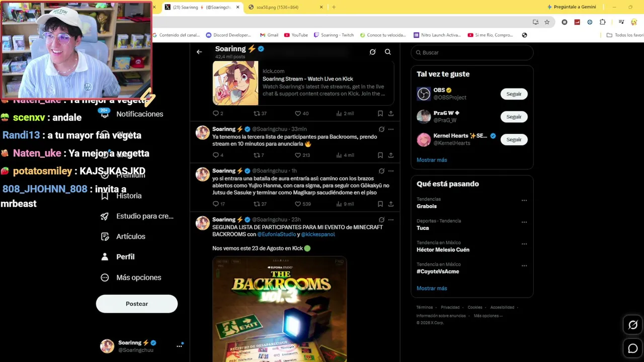Share the tercera lista Backrooms post

point(391,155)
